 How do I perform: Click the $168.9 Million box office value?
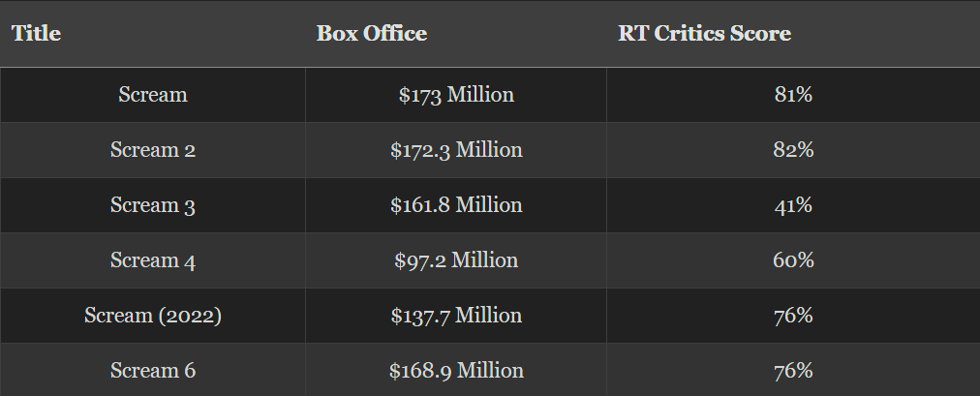click(x=456, y=371)
